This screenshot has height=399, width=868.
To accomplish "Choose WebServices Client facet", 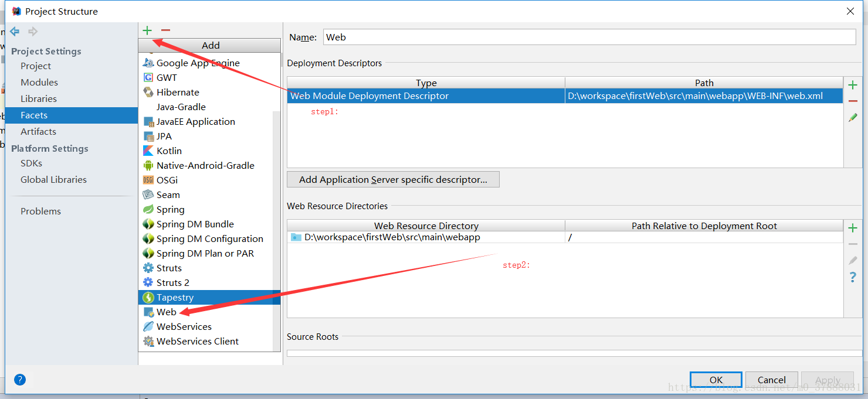I will point(209,341).
